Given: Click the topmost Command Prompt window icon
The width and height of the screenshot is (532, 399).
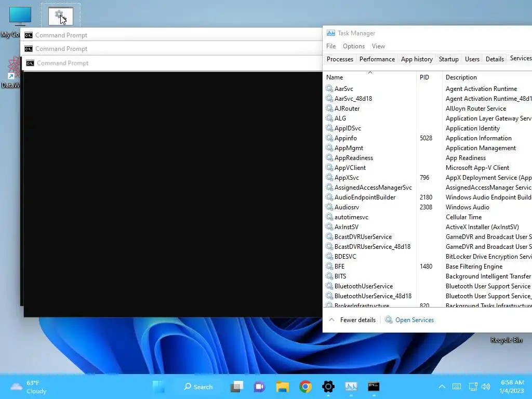Looking at the screenshot, I should (29, 35).
